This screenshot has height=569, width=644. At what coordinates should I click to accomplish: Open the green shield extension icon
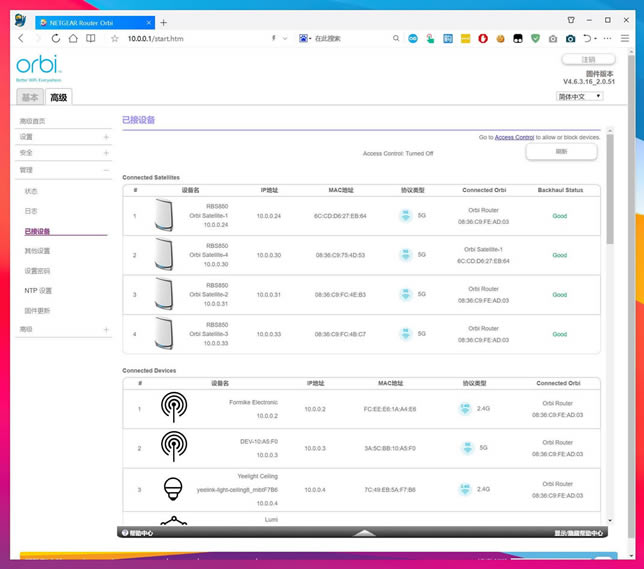point(535,39)
